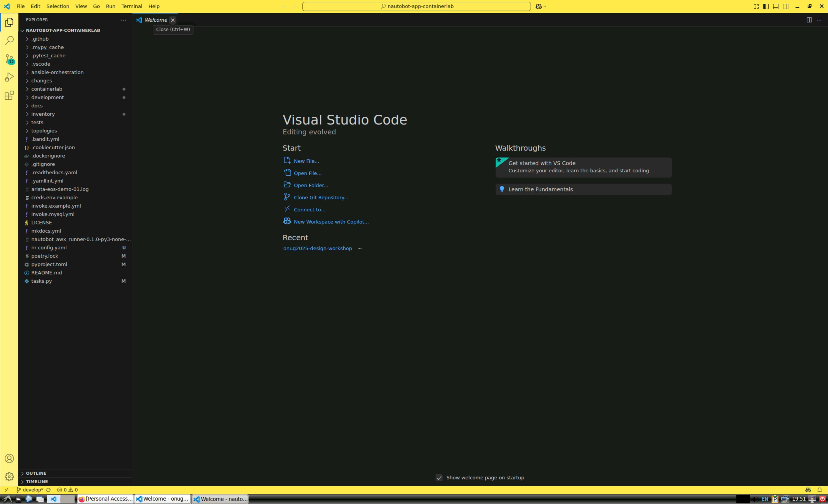Open the Selection menu
The image size is (828, 504).
[58, 6]
